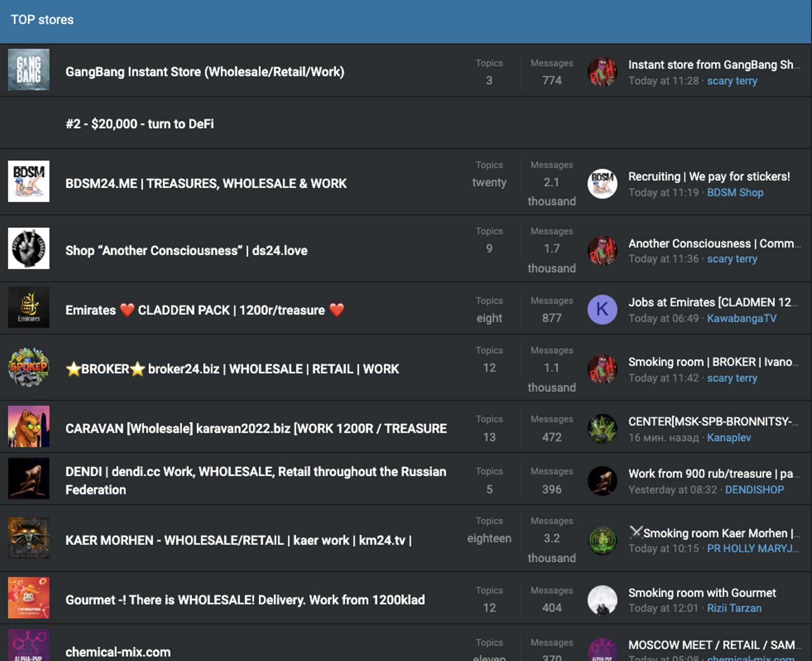The height and width of the screenshot is (661, 812).
Task: Click scary terry username in BROKER row
Action: [732, 378]
